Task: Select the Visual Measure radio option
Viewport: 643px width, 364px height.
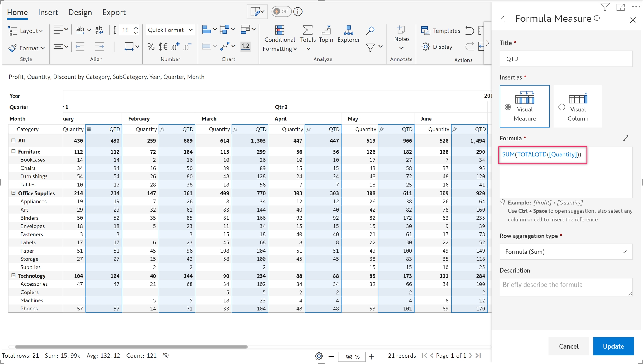Action: [x=508, y=107]
